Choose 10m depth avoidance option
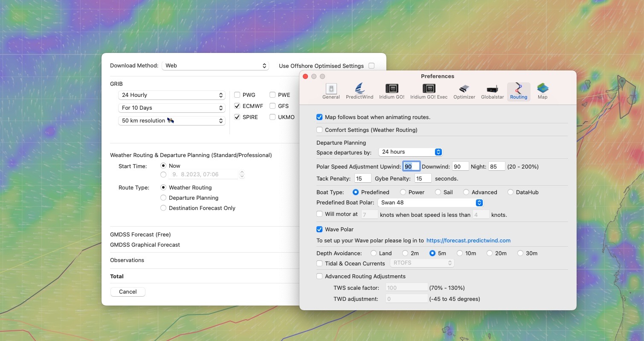Viewport: 644px width, 341px height. 459,254
